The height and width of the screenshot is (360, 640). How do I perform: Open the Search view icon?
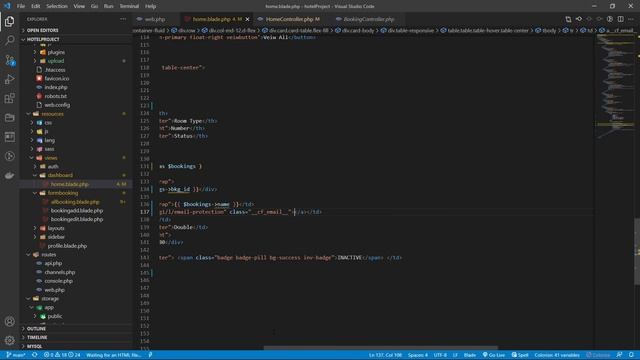tap(9, 40)
